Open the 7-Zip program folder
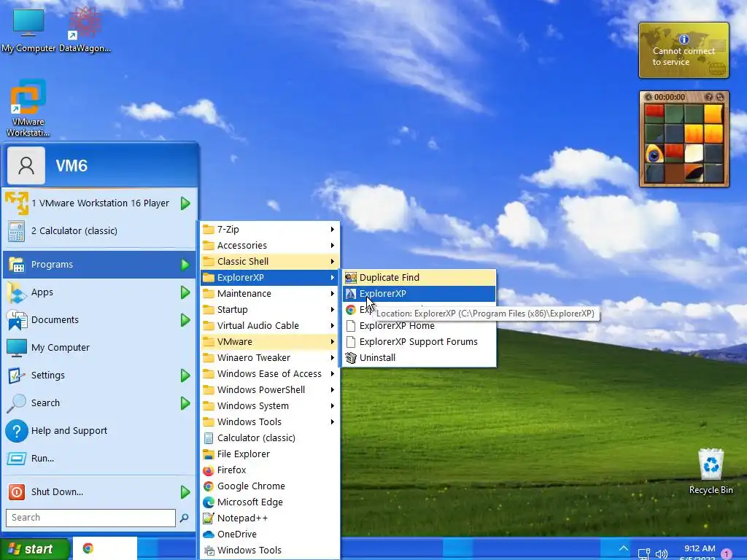747x560 pixels. tap(270, 230)
